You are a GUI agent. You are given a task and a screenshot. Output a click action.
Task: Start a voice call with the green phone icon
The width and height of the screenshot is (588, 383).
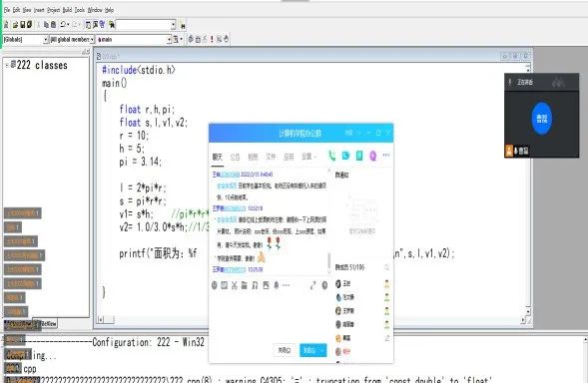331,156
